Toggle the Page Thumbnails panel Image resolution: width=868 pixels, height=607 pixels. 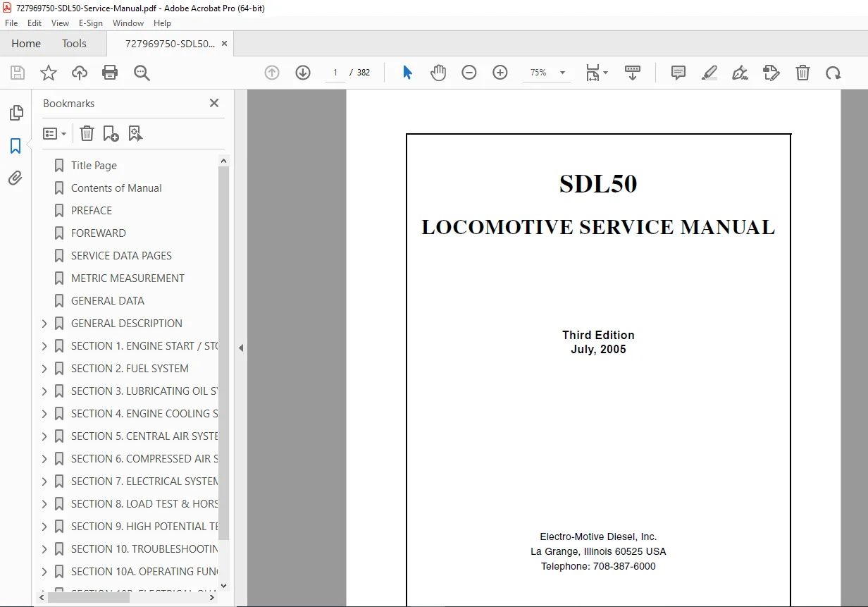(x=15, y=113)
